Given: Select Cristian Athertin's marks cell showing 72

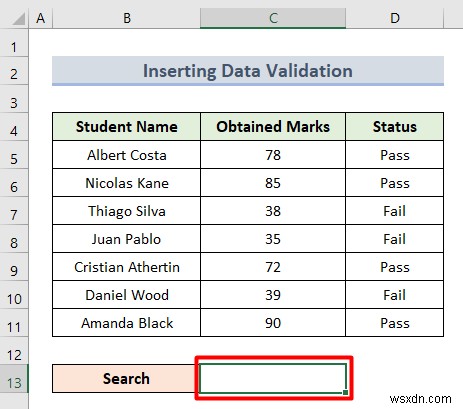Looking at the screenshot, I should coord(273,267).
